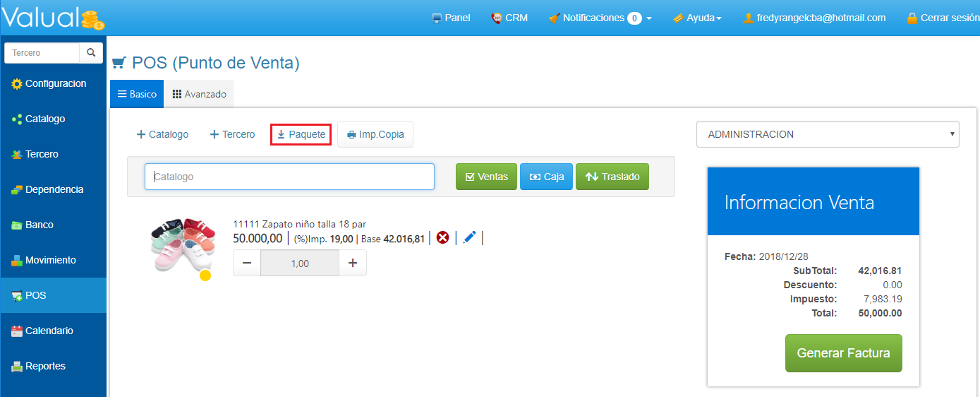Open the ADMINISTRACION select box

point(827,134)
